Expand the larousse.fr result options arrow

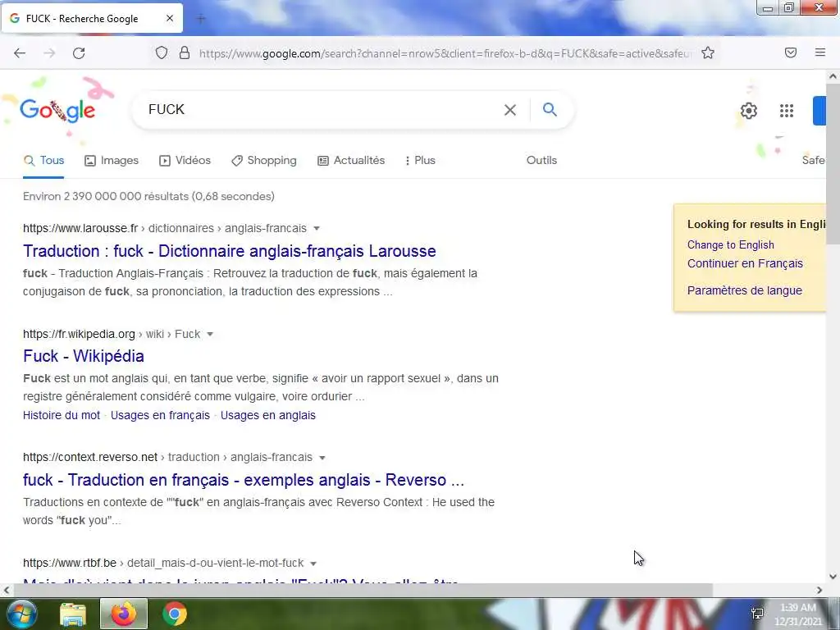(x=316, y=228)
